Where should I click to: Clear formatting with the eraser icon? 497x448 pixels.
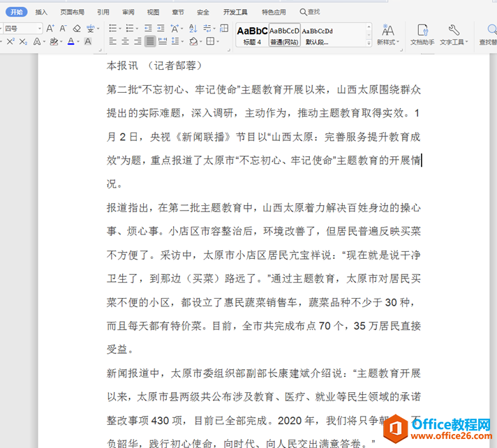pos(77,29)
